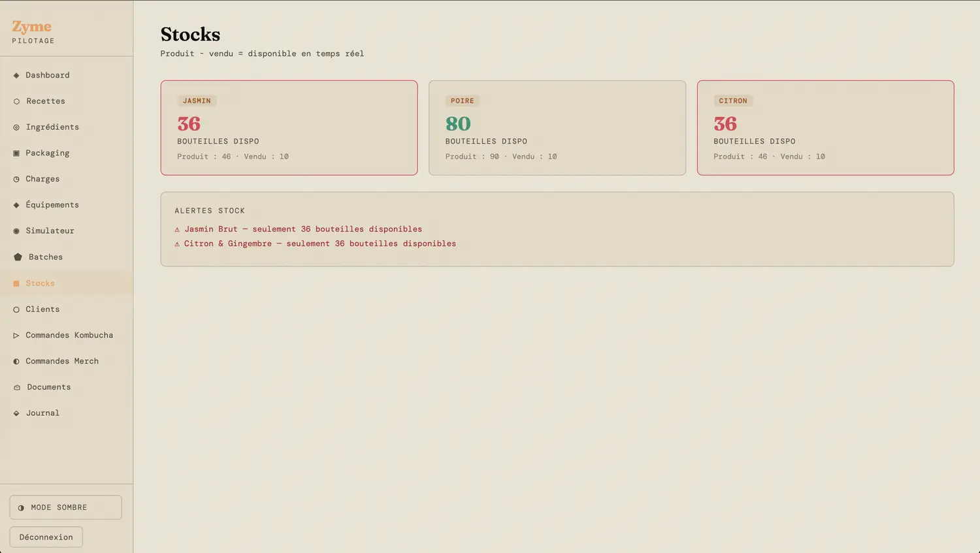The height and width of the screenshot is (553, 980).
Task: Open the Journal section
Action: tap(67, 413)
